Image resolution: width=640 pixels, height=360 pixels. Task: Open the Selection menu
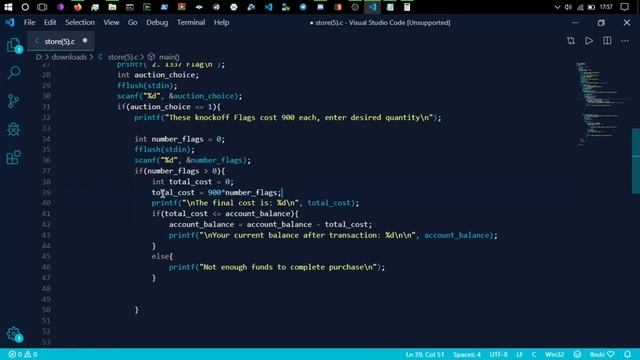pyautogui.click(x=80, y=22)
